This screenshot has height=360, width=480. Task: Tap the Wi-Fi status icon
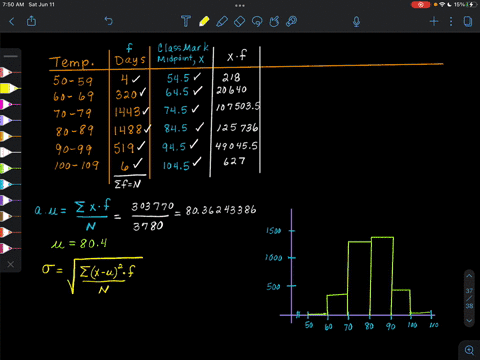pos(442,5)
